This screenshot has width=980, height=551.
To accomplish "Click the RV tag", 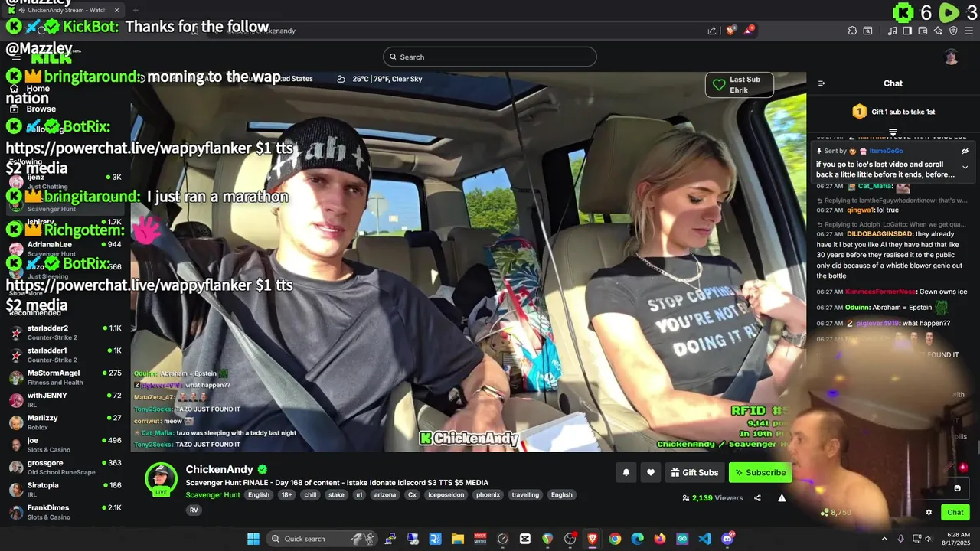I will [194, 510].
